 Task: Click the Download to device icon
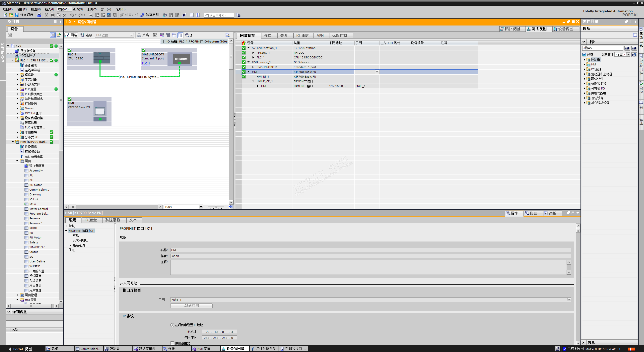click(x=97, y=15)
